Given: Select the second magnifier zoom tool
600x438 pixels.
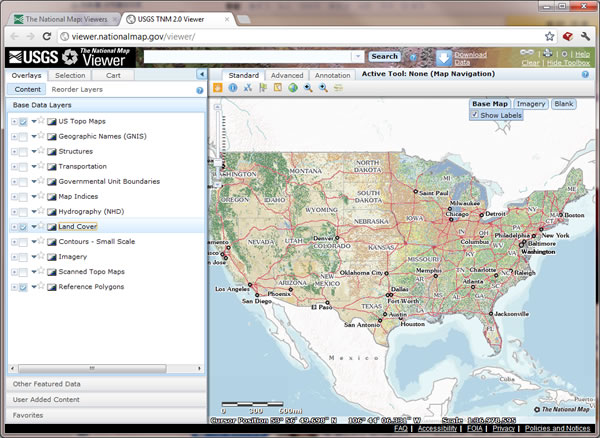Looking at the screenshot, I should pos(323,88).
